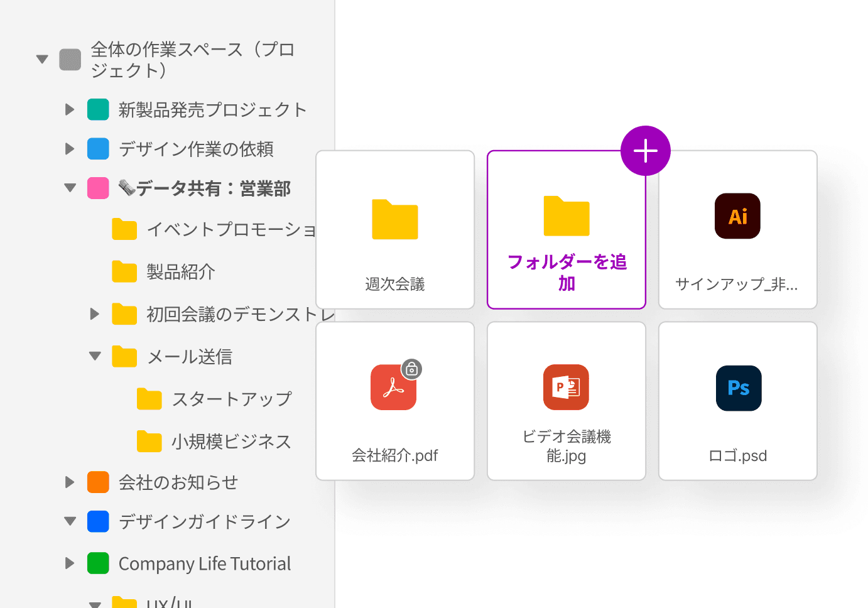Click the folder icon above フォルダーを追加

567,216
